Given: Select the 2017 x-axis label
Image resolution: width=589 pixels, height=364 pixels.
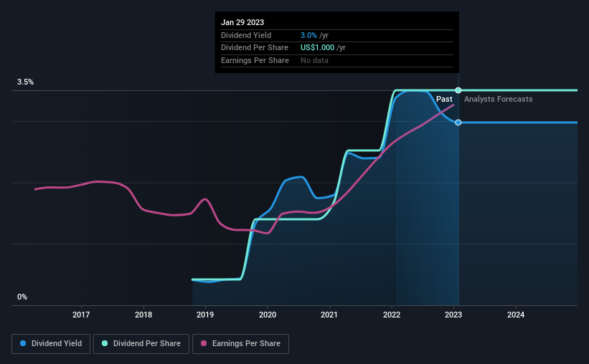Looking at the screenshot, I should point(81,315).
